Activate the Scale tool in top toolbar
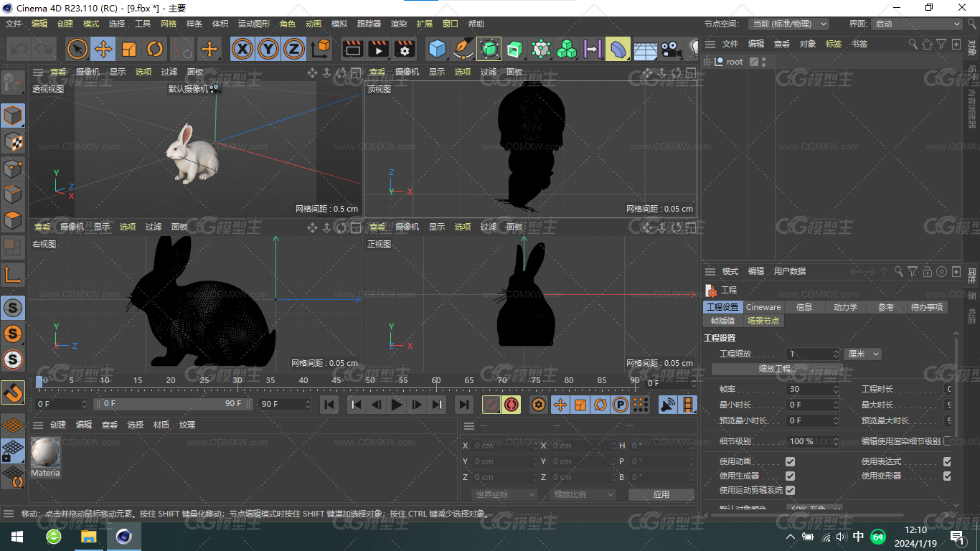The height and width of the screenshot is (551, 980). point(129,49)
